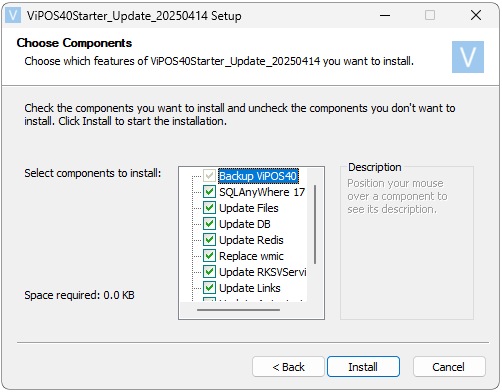Select the Update RKSVServi component label

click(x=263, y=272)
